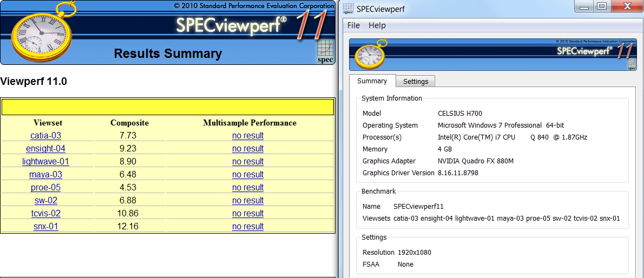Open the proe-05 viewset link
Viewport: 644px width, 278px height.
point(45,188)
